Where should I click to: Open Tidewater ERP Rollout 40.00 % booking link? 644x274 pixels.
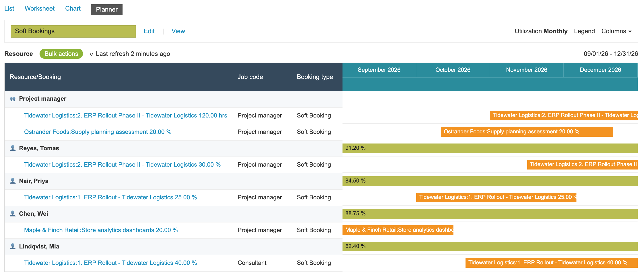point(110,262)
